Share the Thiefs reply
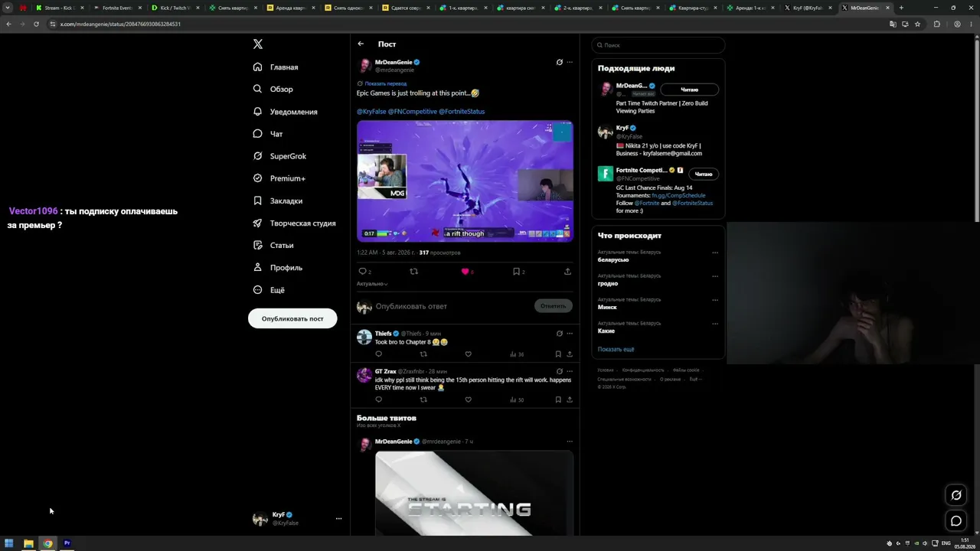Viewport: 980px width, 551px height. (x=569, y=354)
